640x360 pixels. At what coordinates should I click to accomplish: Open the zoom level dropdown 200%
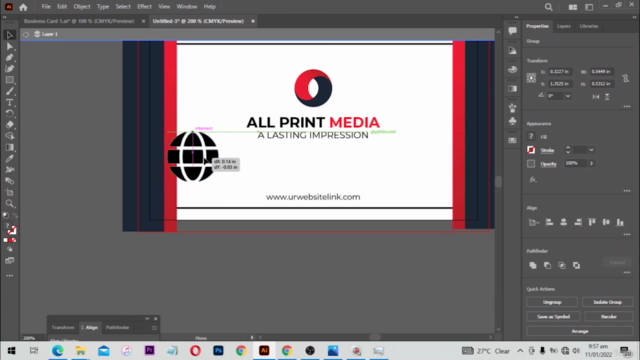coord(33,338)
